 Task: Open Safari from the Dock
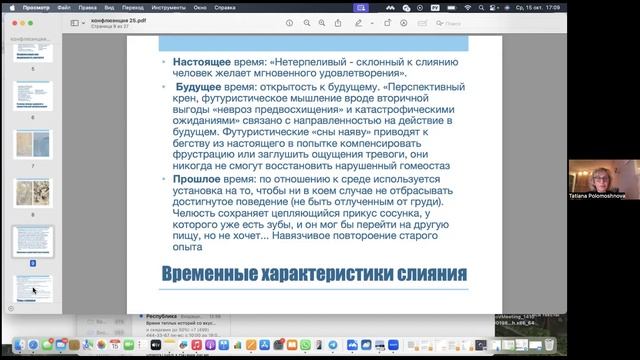[x=33, y=345]
